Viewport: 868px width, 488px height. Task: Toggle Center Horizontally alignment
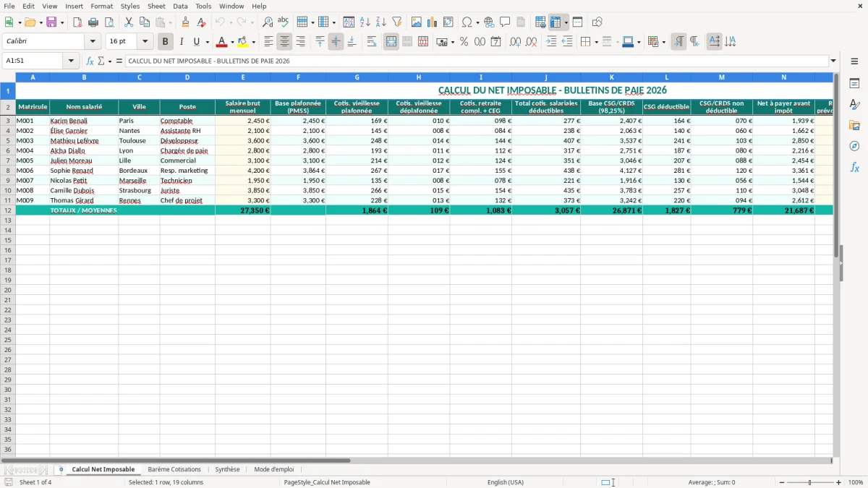tap(285, 42)
